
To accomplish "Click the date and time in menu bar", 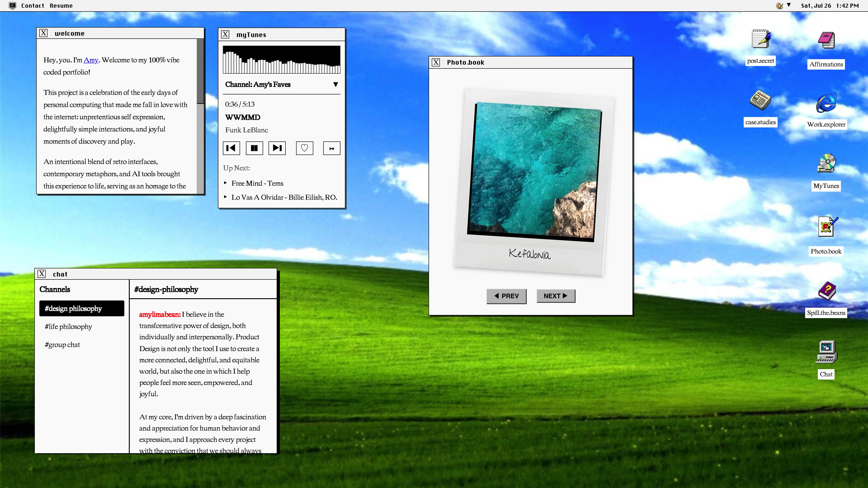I will (830, 5).
